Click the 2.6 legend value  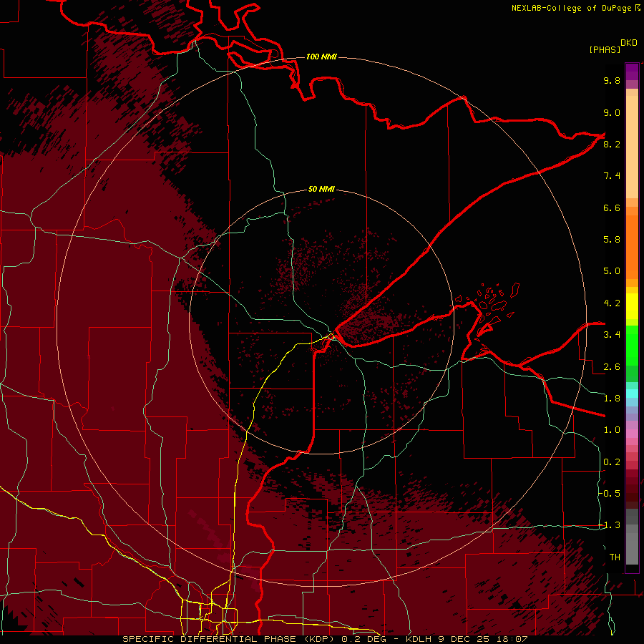coord(612,367)
